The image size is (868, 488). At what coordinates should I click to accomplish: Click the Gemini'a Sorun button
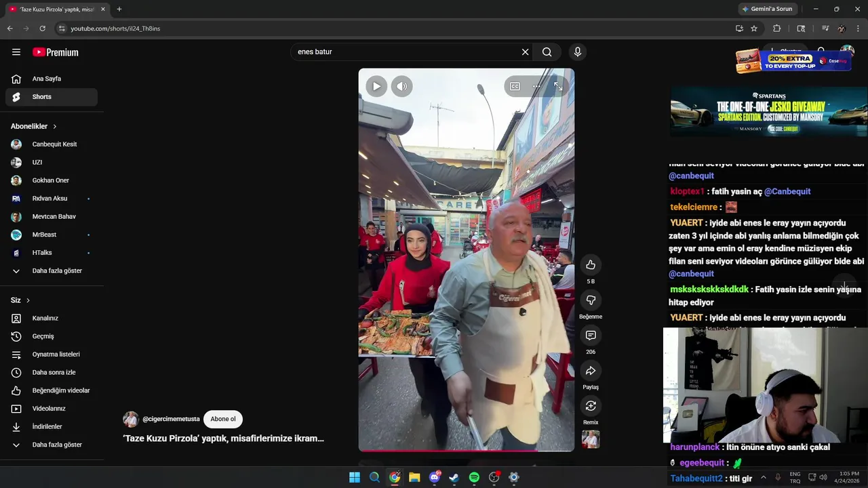767,9
